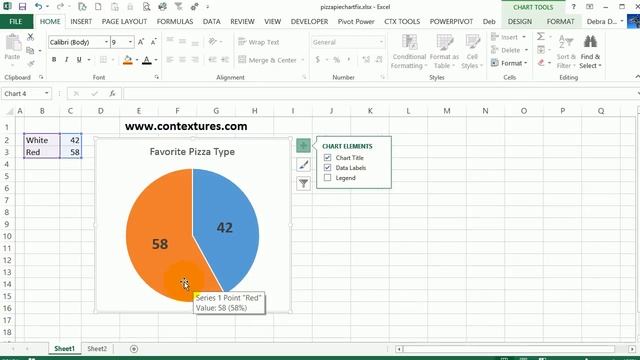The image size is (640, 360).
Task: Click the horizontal scrollbar left arrow
Action: (399, 349)
